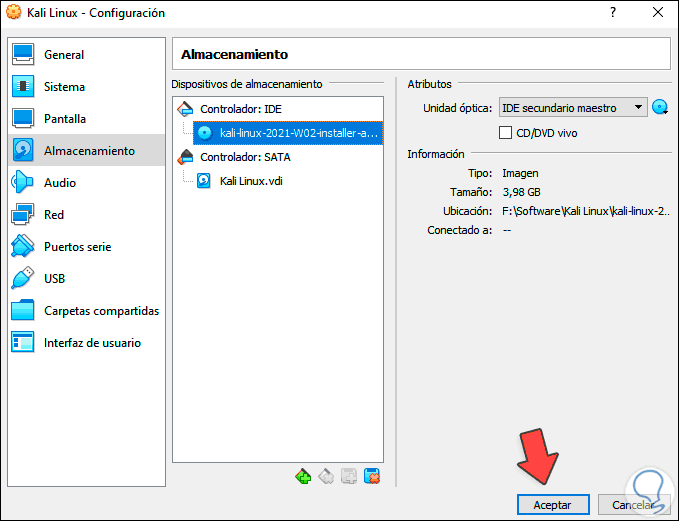Add a new storage attachment
Screen dimensions: 679x521
point(349,476)
